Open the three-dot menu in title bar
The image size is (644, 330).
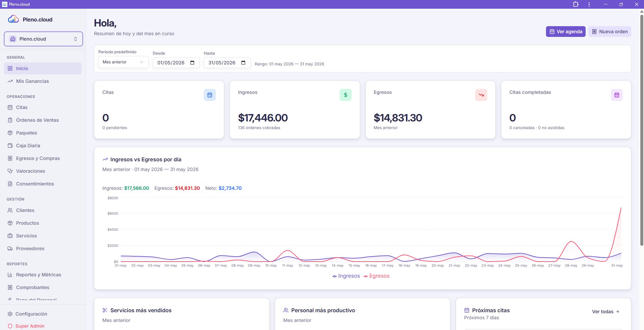(589, 4)
